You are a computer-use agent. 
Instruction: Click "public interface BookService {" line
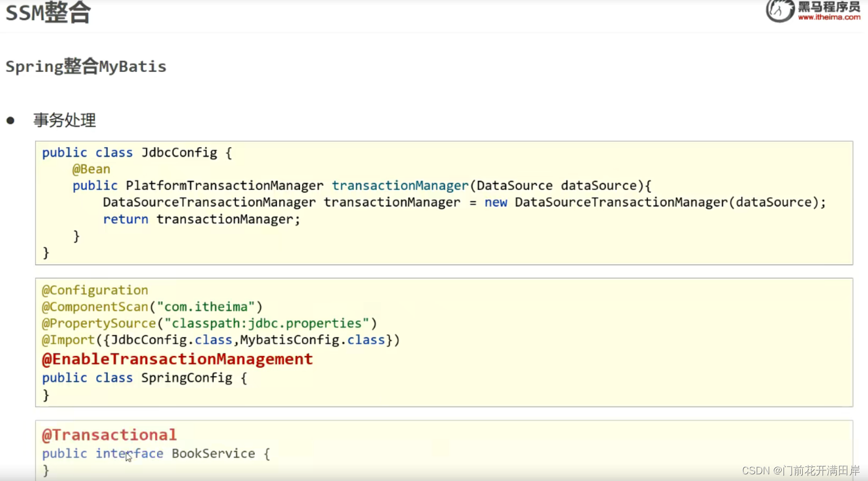[156, 454]
